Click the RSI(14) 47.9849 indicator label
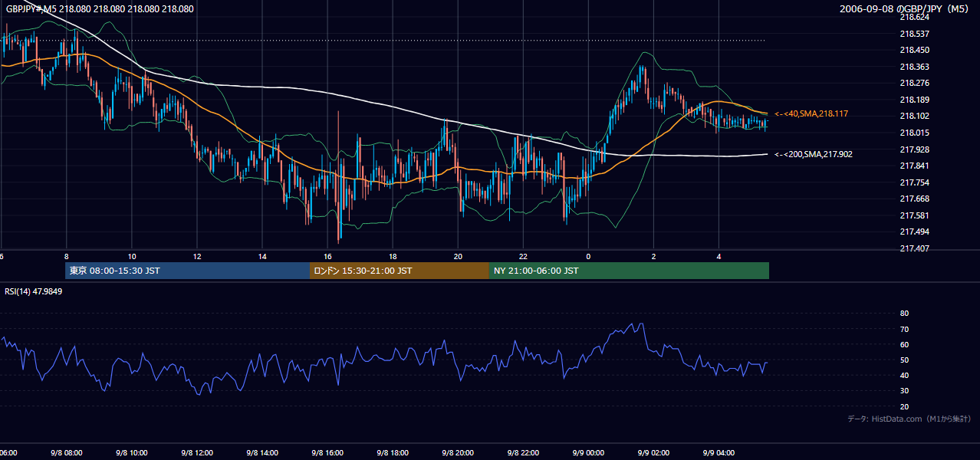 click(34, 291)
